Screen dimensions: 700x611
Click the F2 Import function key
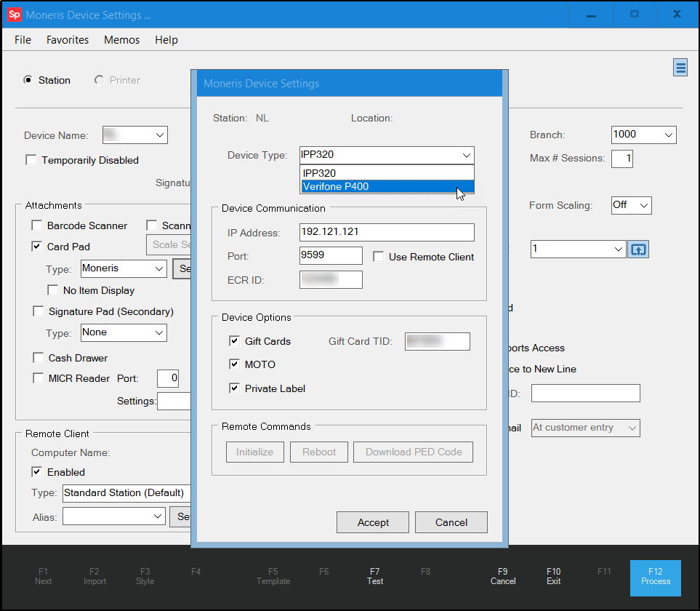(x=94, y=576)
